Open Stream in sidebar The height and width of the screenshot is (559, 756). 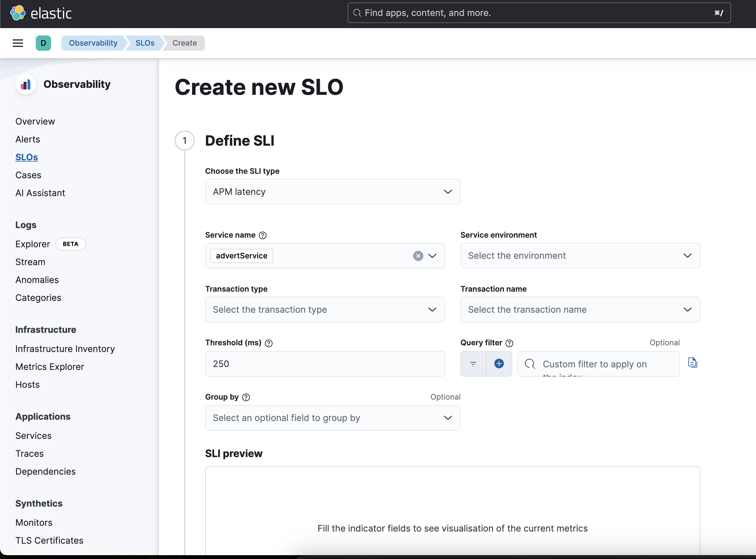tap(30, 262)
